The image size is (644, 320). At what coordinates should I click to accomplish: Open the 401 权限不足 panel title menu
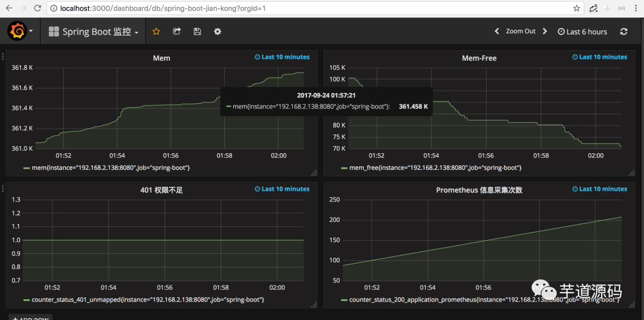click(162, 190)
